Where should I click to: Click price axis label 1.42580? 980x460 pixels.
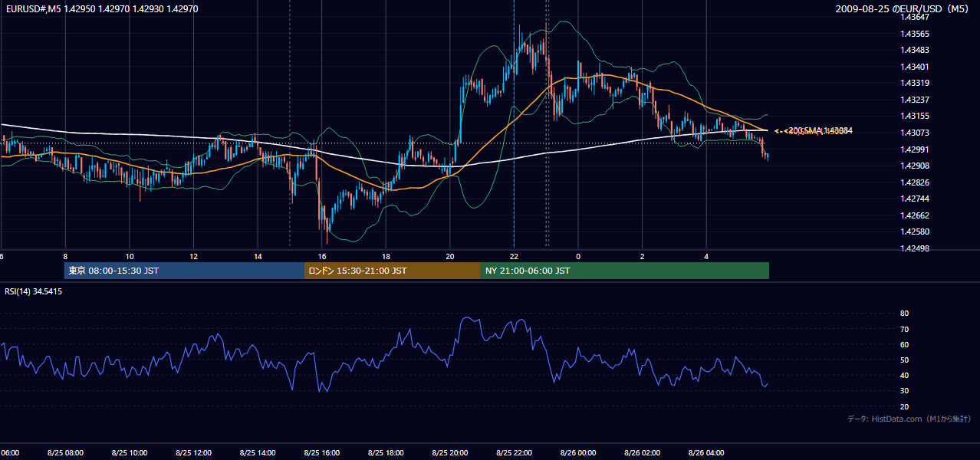[x=915, y=232]
